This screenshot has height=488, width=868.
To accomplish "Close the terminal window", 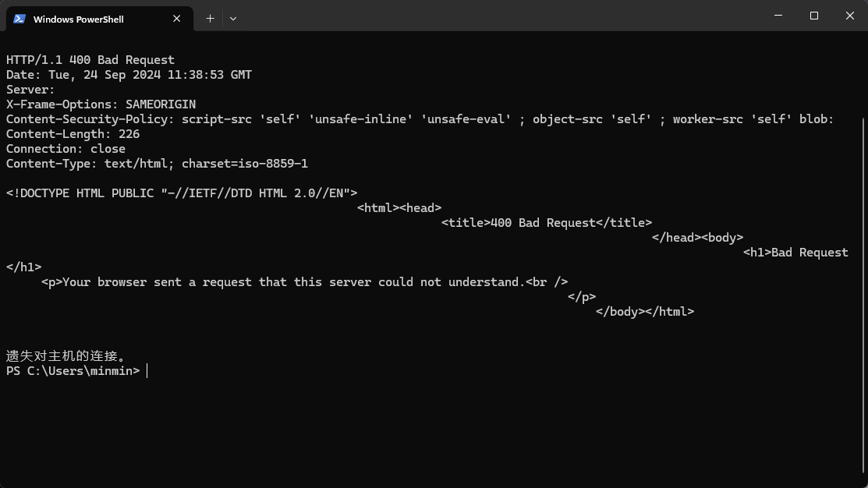I will (x=850, y=16).
